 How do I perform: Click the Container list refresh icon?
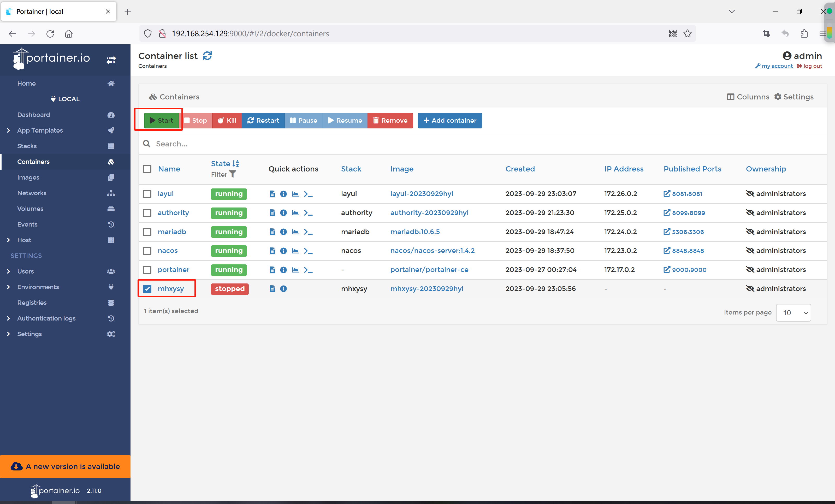pos(207,56)
